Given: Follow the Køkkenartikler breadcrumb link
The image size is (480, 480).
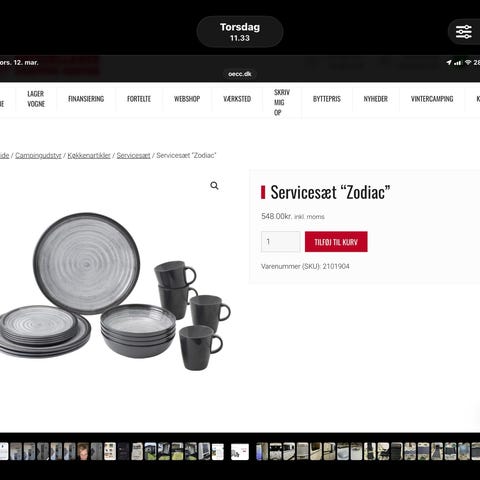Looking at the screenshot, I should pyautogui.click(x=89, y=155).
